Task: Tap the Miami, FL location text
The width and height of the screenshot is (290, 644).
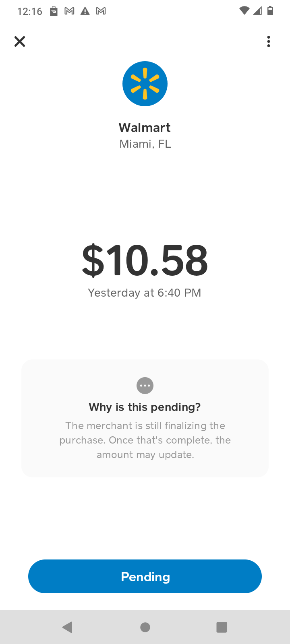Action: point(145,144)
